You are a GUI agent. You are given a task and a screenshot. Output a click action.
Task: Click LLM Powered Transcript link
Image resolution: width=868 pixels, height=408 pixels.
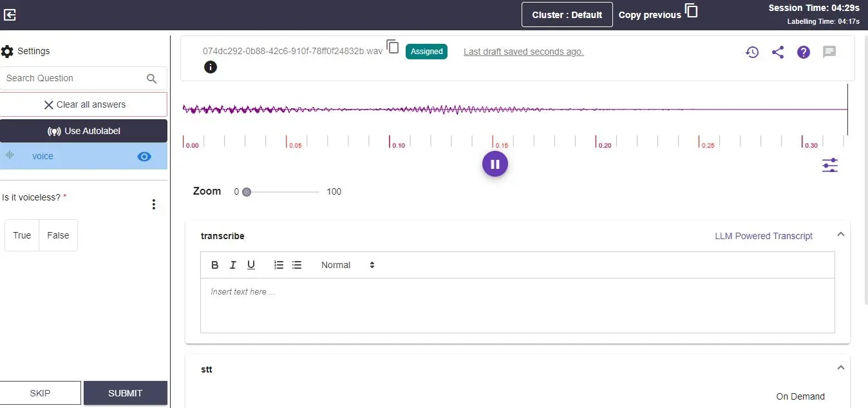coord(764,236)
